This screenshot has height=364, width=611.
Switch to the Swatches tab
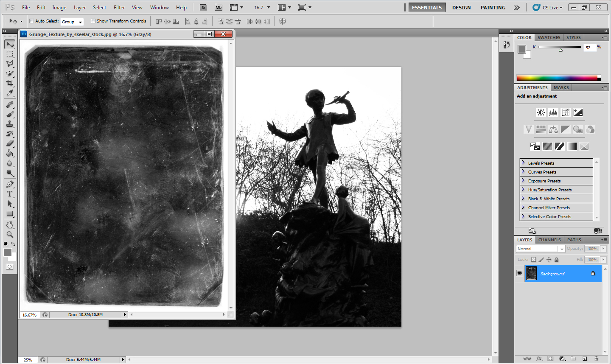[549, 37]
